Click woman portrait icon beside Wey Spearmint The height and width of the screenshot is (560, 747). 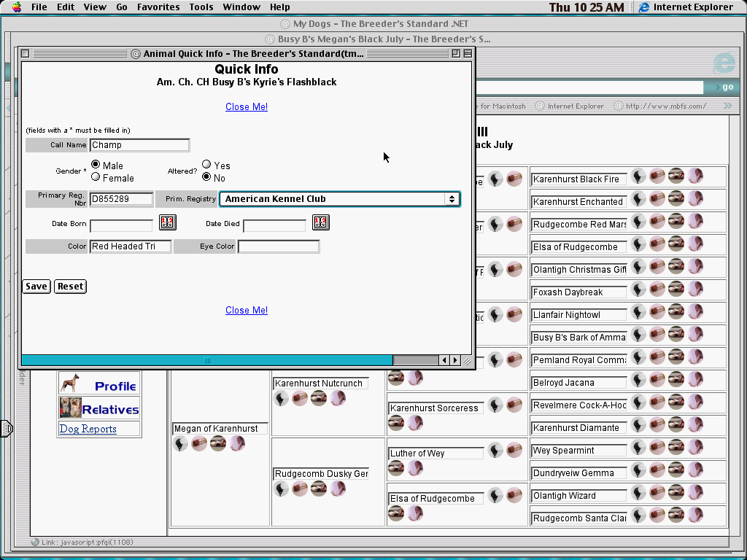pos(695,448)
